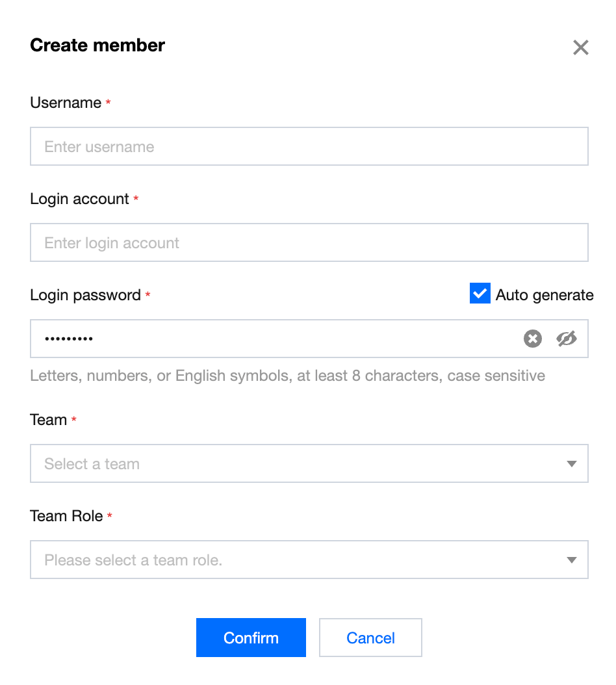Uncheck the Auto generate checkbox
Screen dimensions: 616x685
point(480,294)
